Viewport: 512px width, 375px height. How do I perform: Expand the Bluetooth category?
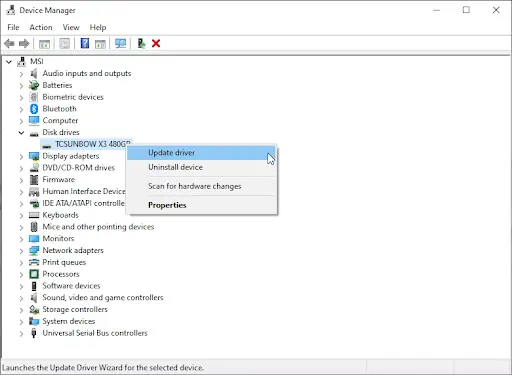tap(21, 109)
